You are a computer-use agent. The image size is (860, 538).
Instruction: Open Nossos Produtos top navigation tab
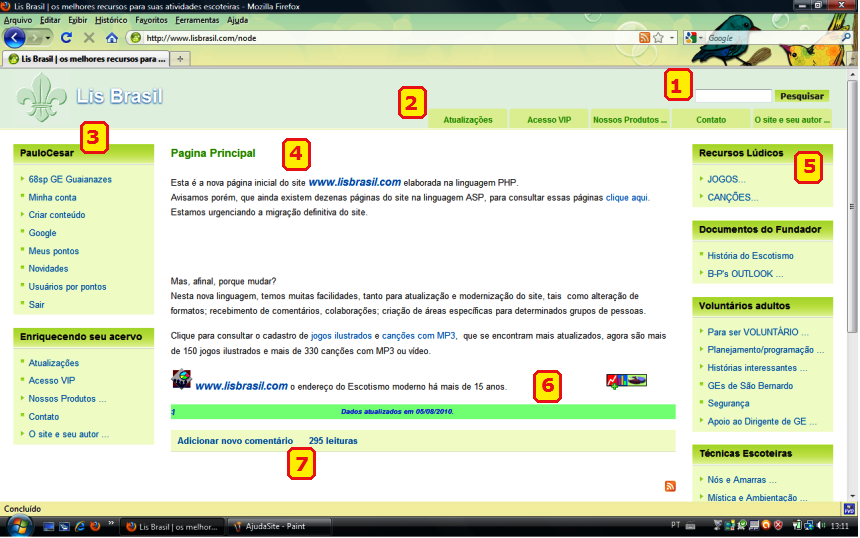(x=630, y=120)
